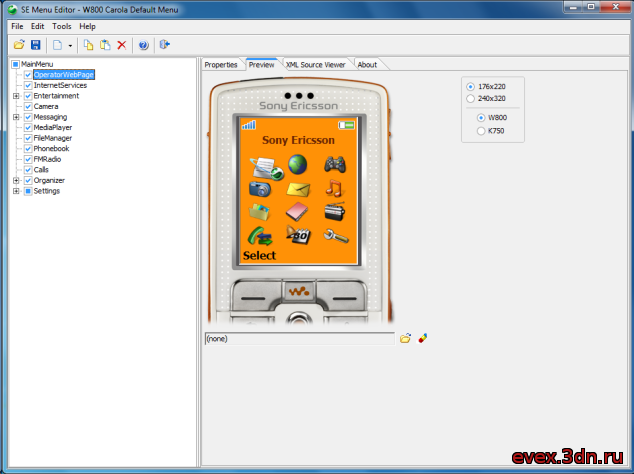The height and width of the screenshot is (474, 634).
Task: Click the browse folder icon beside (none) field
Action: [x=405, y=338]
